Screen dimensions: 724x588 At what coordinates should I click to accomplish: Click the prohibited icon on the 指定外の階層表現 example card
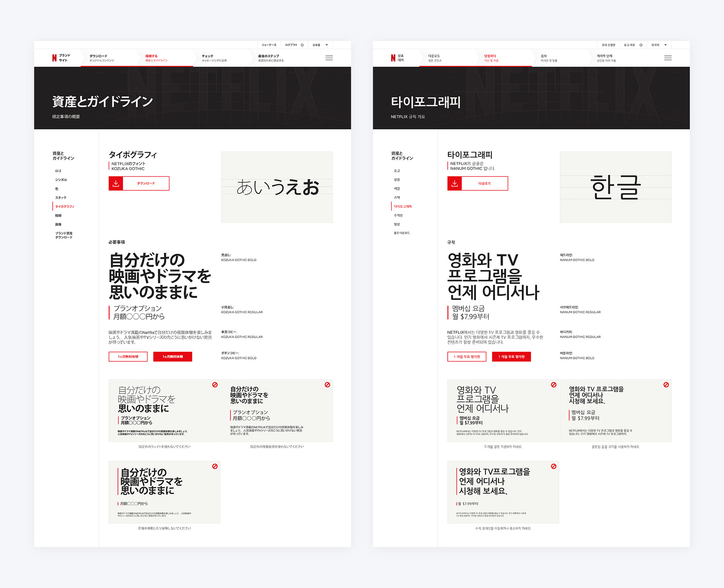(x=327, y=385)
